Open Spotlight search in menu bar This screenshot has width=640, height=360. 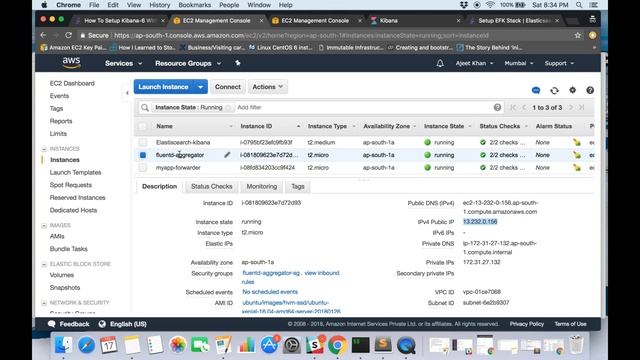579,5
